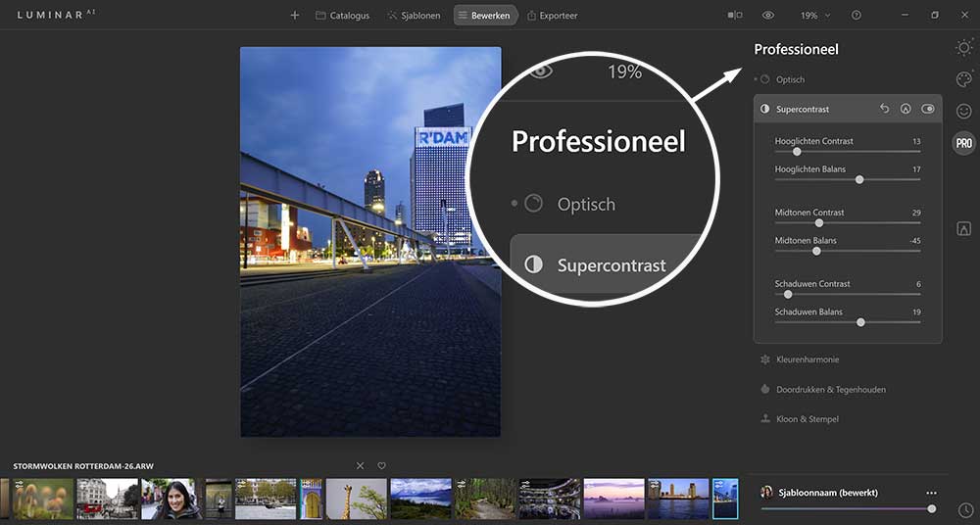Select the night skyline water thumbnail
Viewport: 980px width, 525px height.
(x=679, y=499)
